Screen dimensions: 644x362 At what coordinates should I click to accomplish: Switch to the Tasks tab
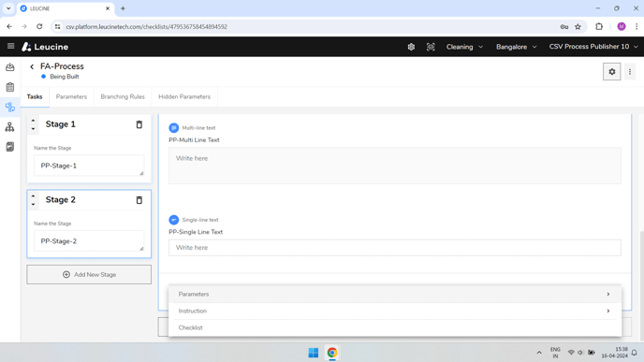click(35, 97)
